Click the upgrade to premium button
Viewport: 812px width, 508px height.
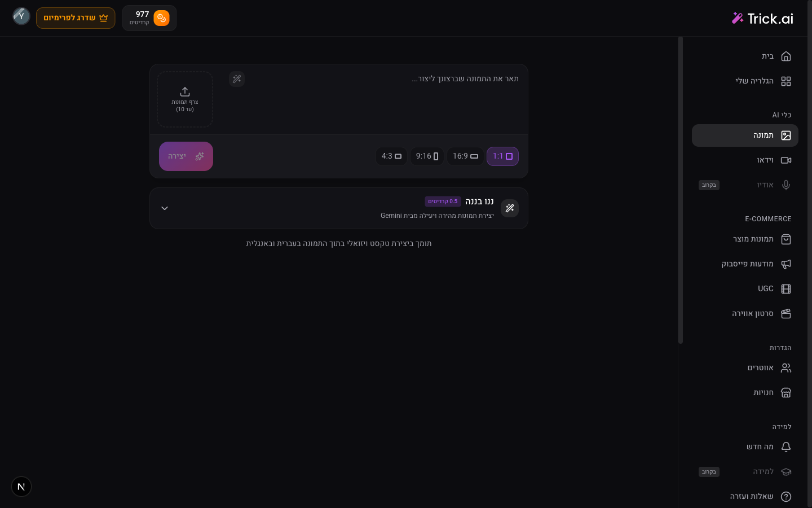point(76,18)
